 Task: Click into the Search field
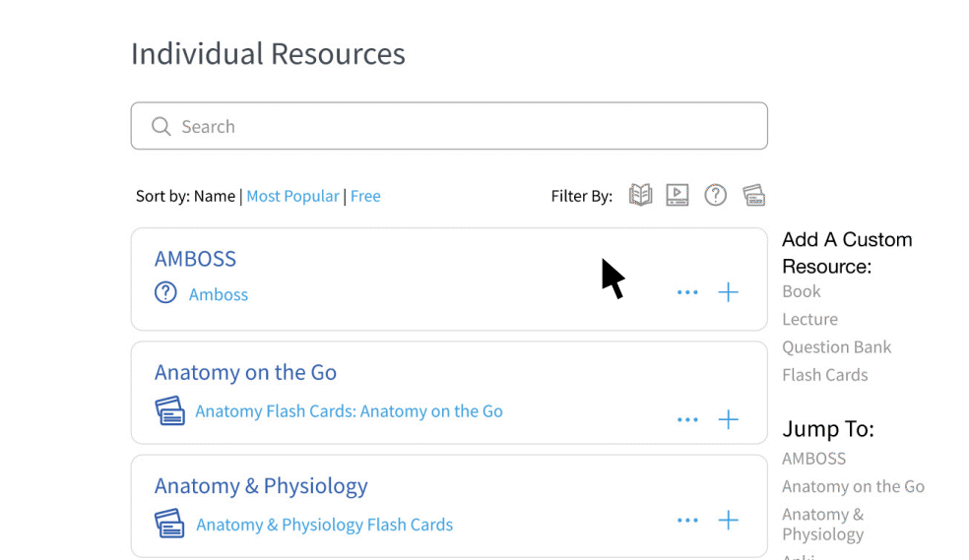tap(449, 126)
